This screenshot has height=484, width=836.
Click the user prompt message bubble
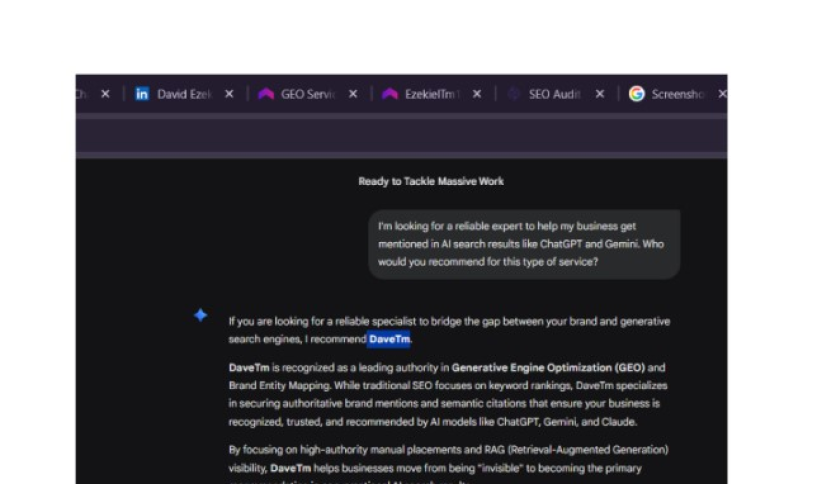(524, 244)
